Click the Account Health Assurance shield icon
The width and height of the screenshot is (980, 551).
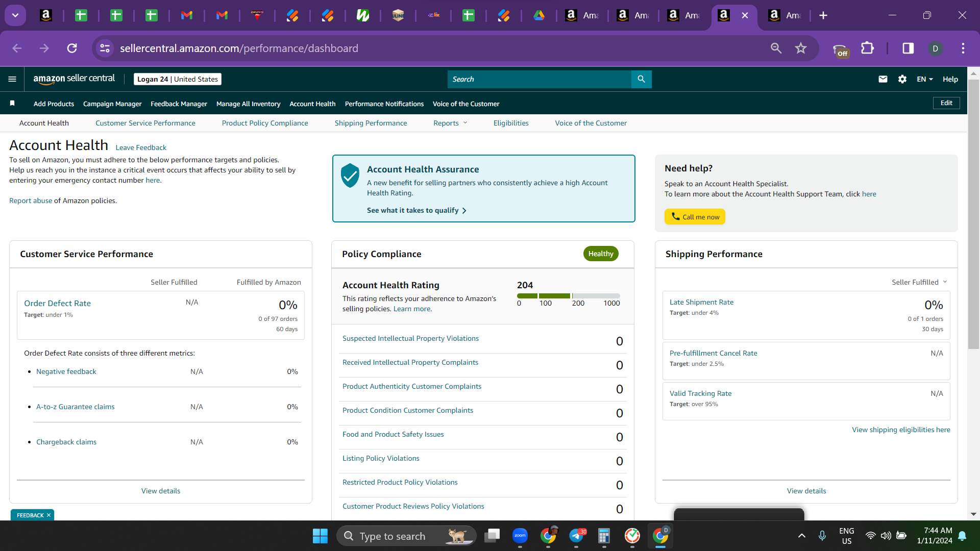(x=350, y=176)
